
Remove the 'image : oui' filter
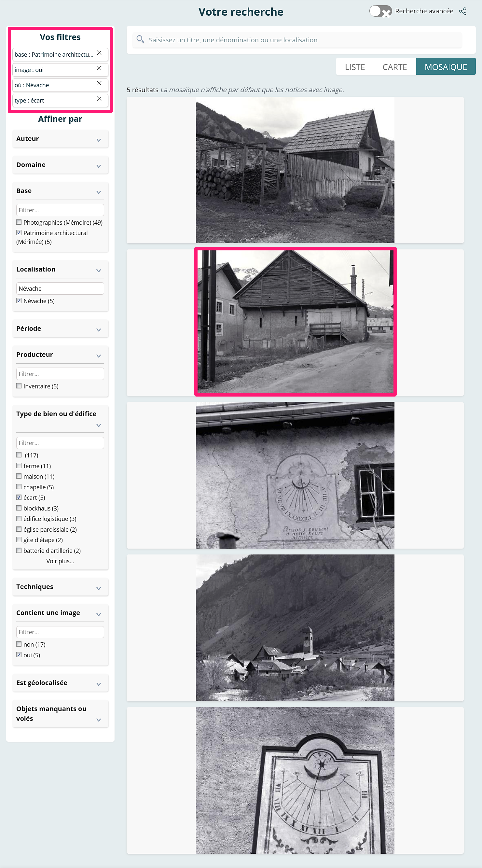tap(99, 68)
